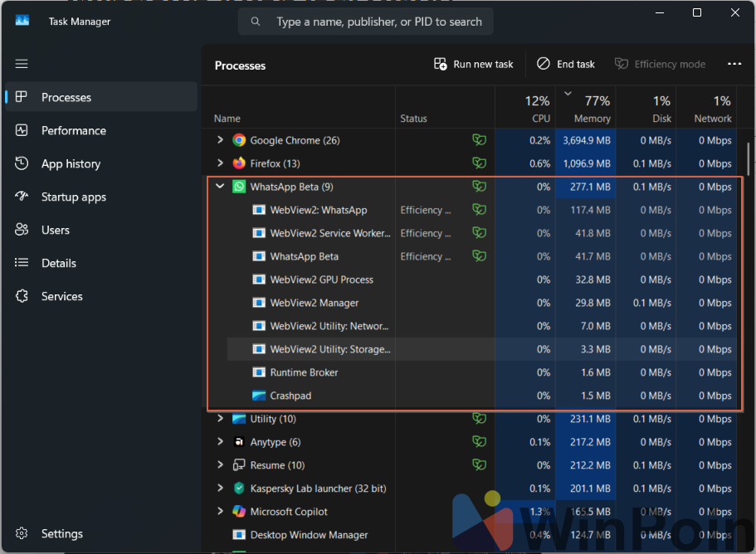
Task: Click the Microsoft Copilot icon
Action: tap(239, 511)
